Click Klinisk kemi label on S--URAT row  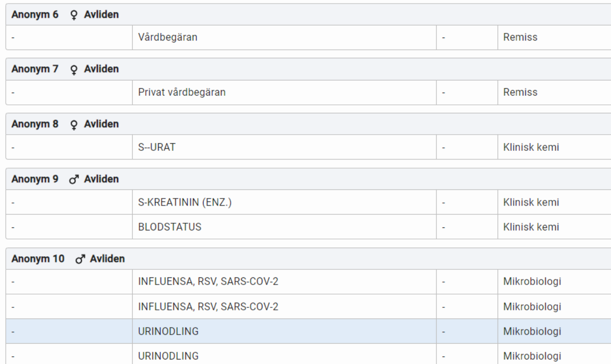[531, 147]
